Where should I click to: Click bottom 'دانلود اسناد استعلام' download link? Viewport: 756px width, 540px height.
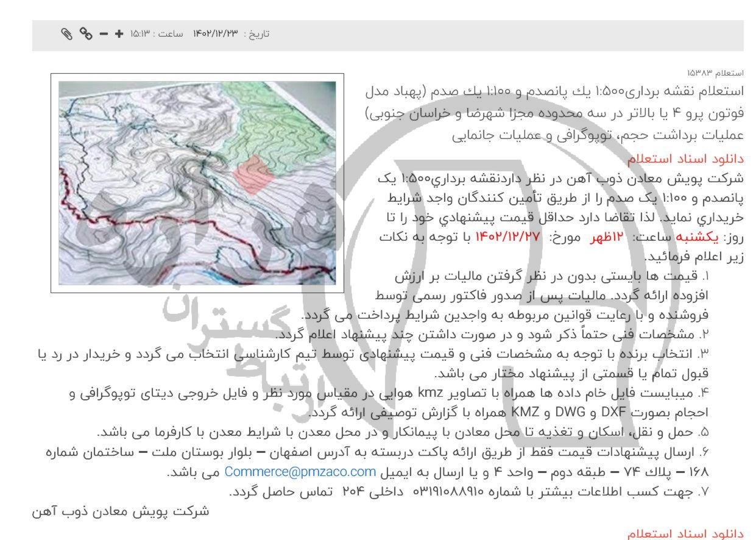(x=685, y=534)
